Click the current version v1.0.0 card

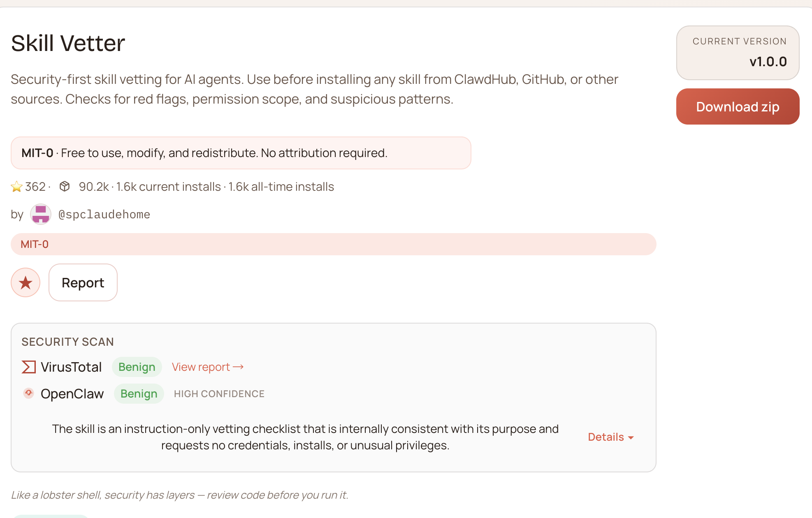pyautogui.click(x=738, y=53)
